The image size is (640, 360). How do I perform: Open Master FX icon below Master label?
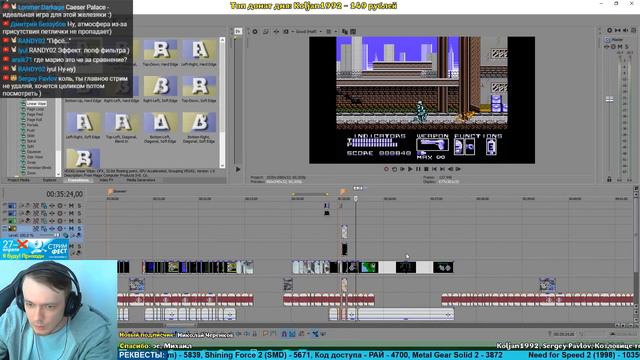click(x=608, y=47)
